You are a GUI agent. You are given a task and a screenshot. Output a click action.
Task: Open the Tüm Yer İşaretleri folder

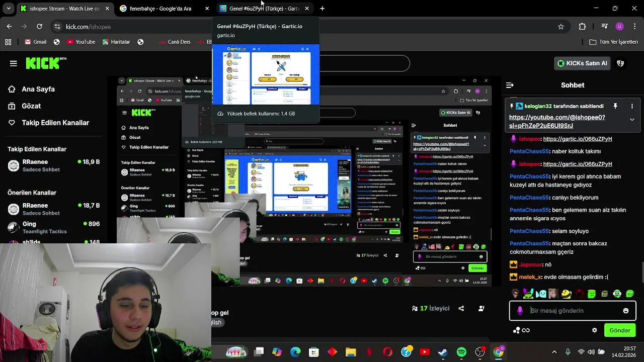coord(613,42)
